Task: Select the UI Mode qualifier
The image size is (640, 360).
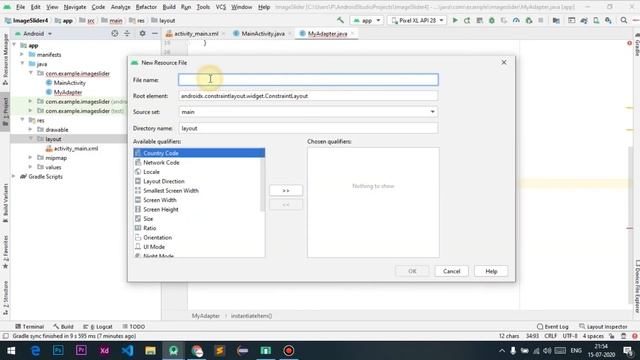Action: click(x=199, y=247)
